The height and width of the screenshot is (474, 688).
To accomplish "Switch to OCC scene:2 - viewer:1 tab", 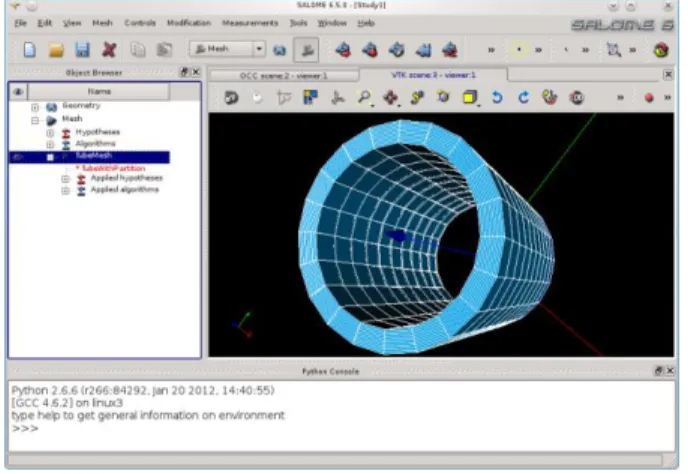I will click(x=284, y=76).
